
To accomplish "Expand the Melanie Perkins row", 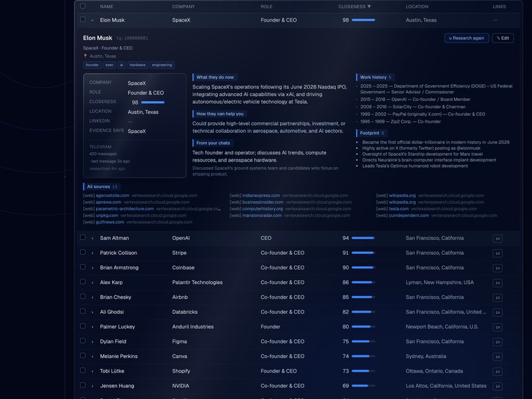I will [x=93, y=357].
